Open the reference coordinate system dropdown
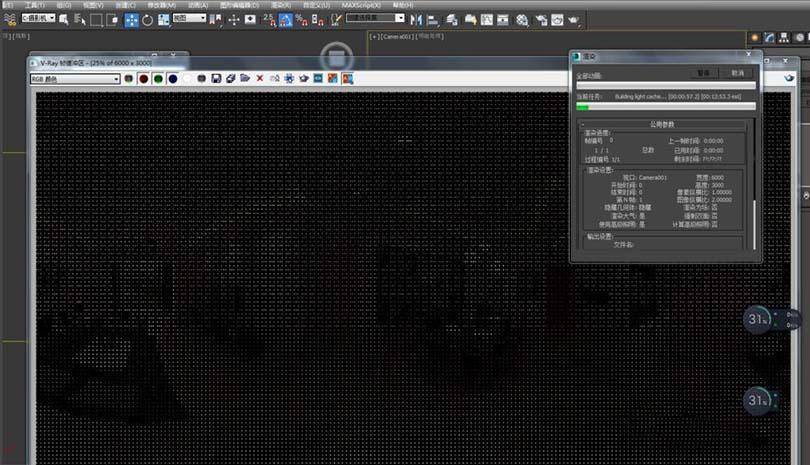Viewport: 810px width, 465px height. tap(190, 18)
